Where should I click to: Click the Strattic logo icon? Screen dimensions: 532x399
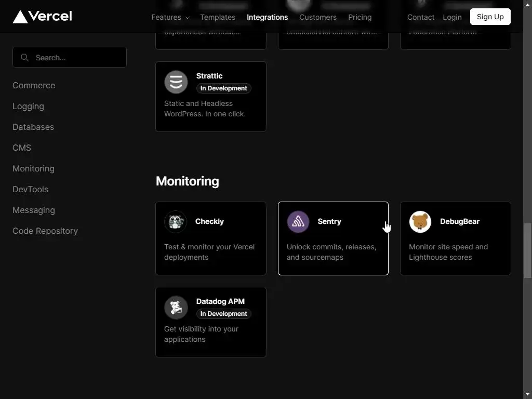(176, 82)
